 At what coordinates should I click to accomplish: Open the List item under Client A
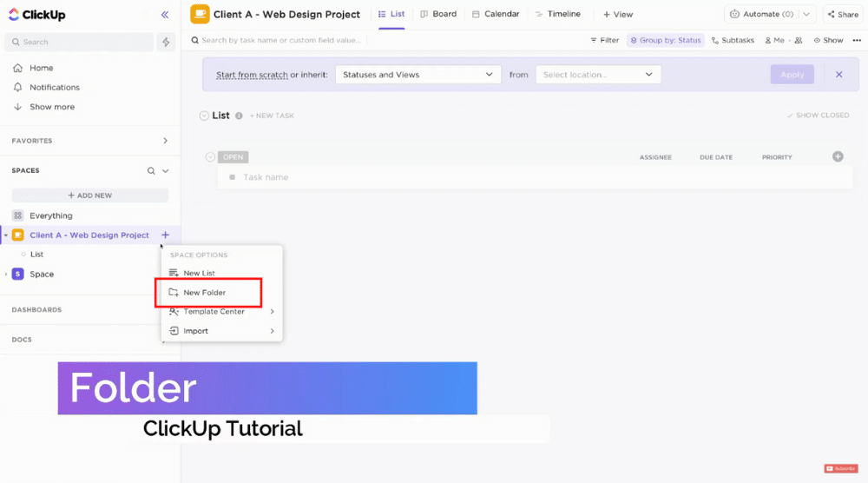point(36,255)
